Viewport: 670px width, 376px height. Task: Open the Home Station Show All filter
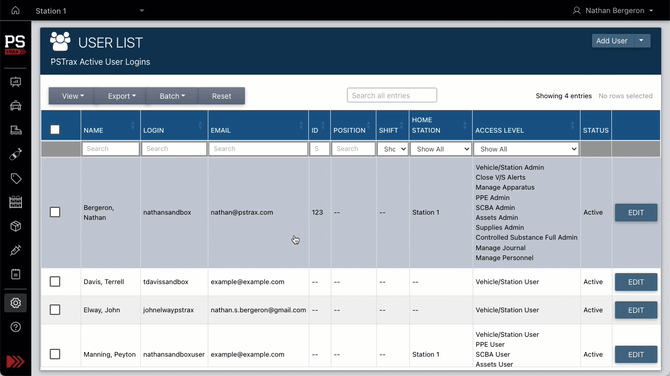click(441, 149)
